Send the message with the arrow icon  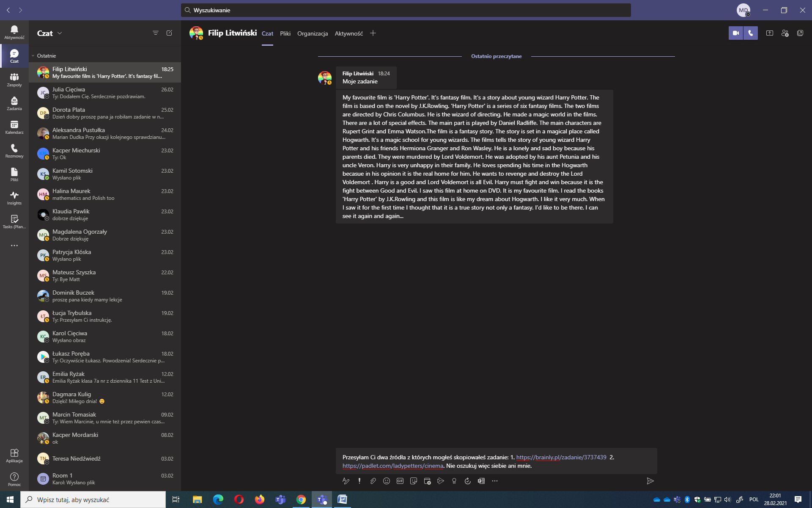(650, 481)
